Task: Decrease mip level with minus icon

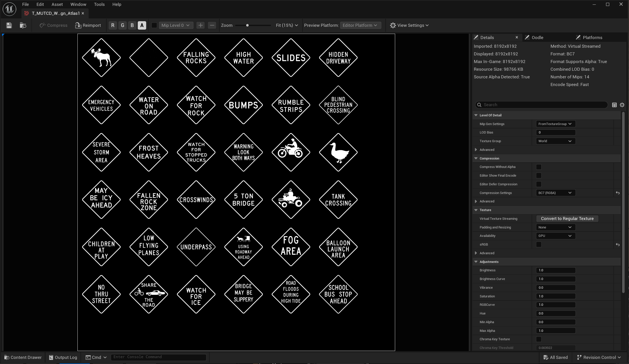Action: pyautogui.click(x=212, y=25)
